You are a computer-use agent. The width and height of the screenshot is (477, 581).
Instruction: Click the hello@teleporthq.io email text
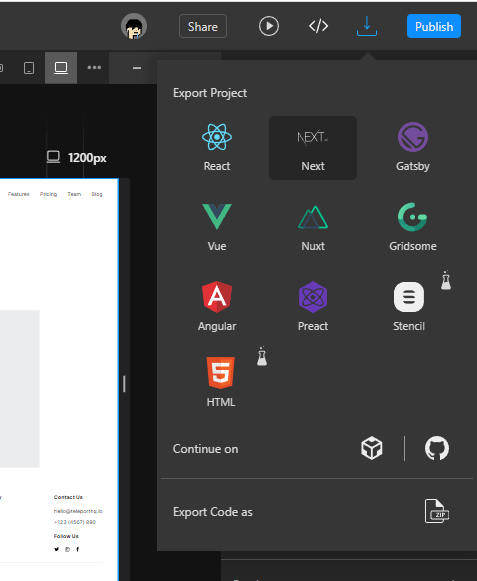(78, 511)
